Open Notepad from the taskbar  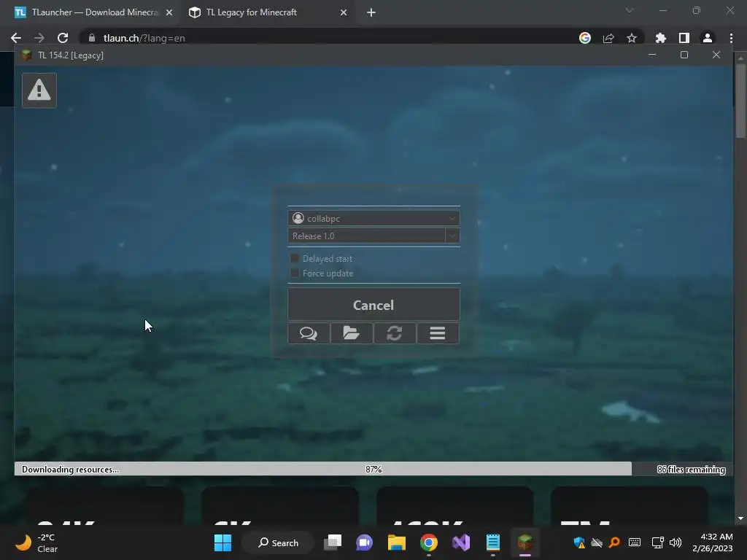click(493, 542)
